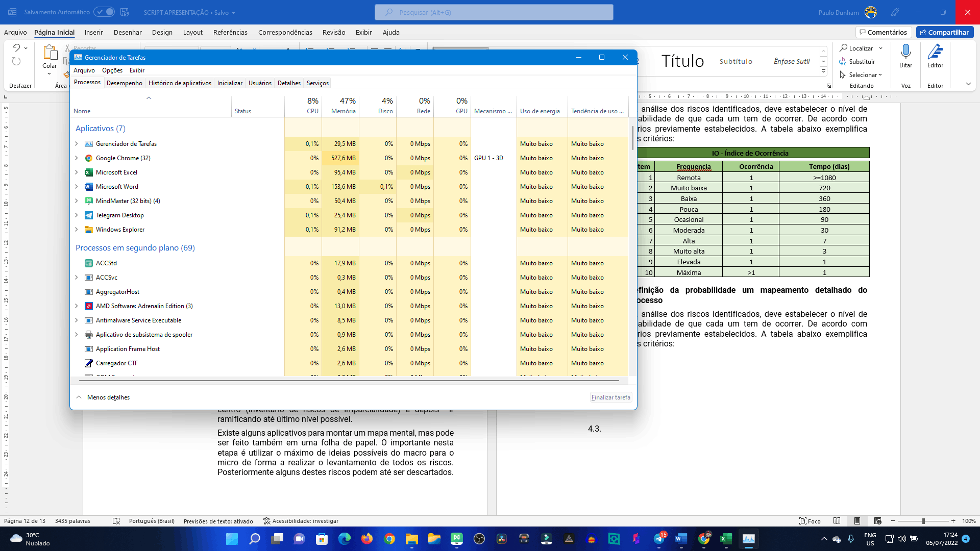Screen dimensions: 980x551
Task: Open Telegram from the taskbar
Action: coord(659,538)
